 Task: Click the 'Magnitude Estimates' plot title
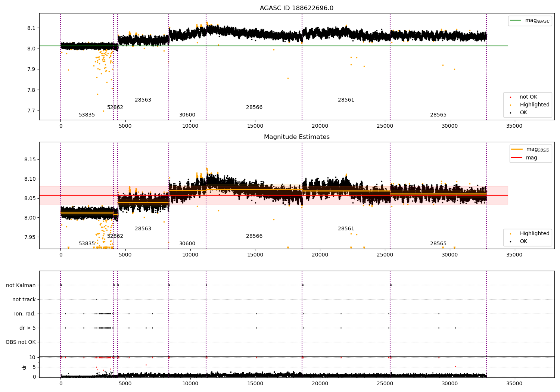click(296, 137)
